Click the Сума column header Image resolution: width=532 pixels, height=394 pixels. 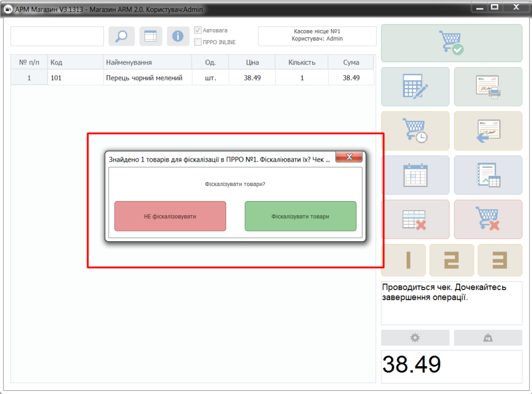click(351, 62)
